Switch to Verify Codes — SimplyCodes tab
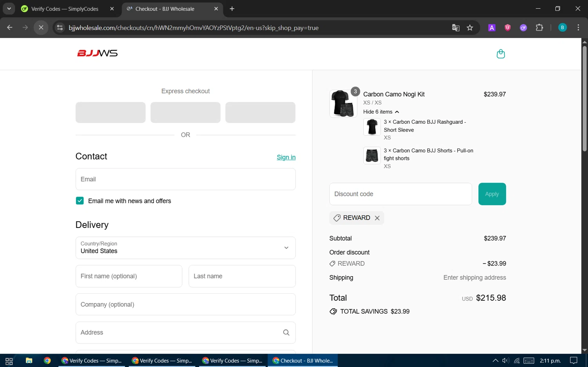Screen dimensions: 588x367 pyautogui.click(x=65, y=9)
